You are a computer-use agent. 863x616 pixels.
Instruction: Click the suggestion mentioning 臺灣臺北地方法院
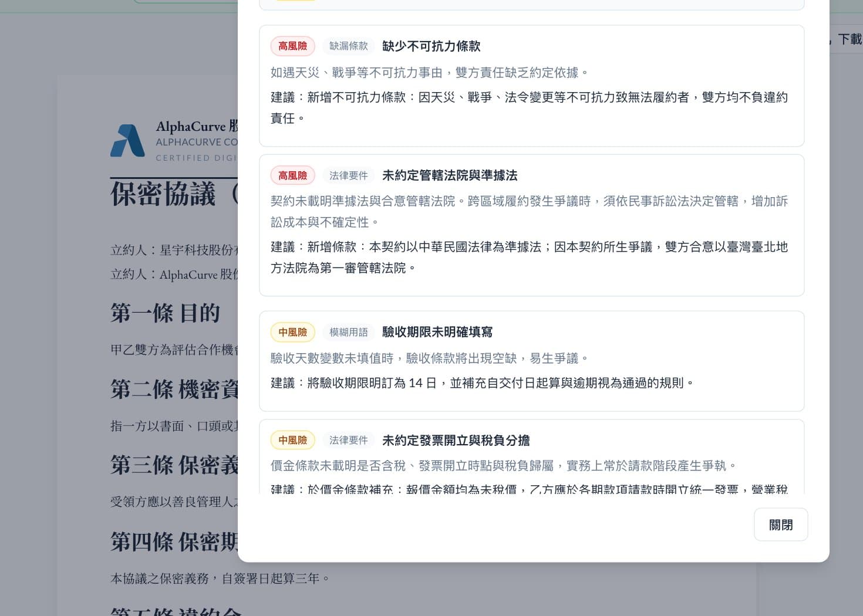pos(530,257)
